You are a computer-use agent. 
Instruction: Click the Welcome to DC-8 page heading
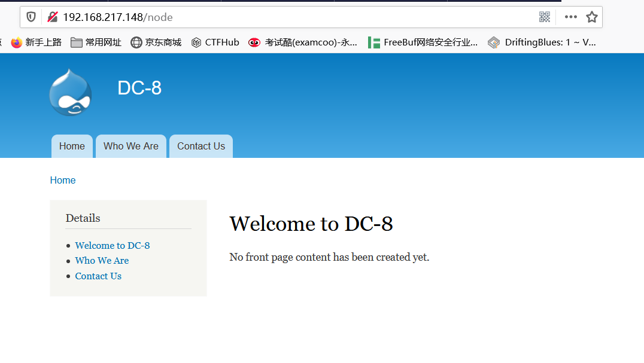[311, 224]
